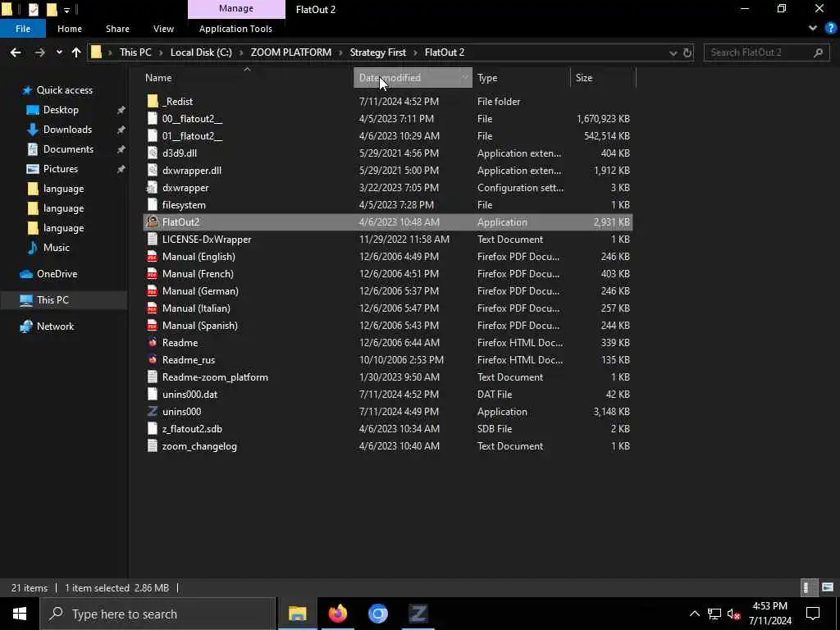Viewport: 840px width, 630px height.
Task: Click the d3d9.dll file icon
Action: tap(153, 153)
